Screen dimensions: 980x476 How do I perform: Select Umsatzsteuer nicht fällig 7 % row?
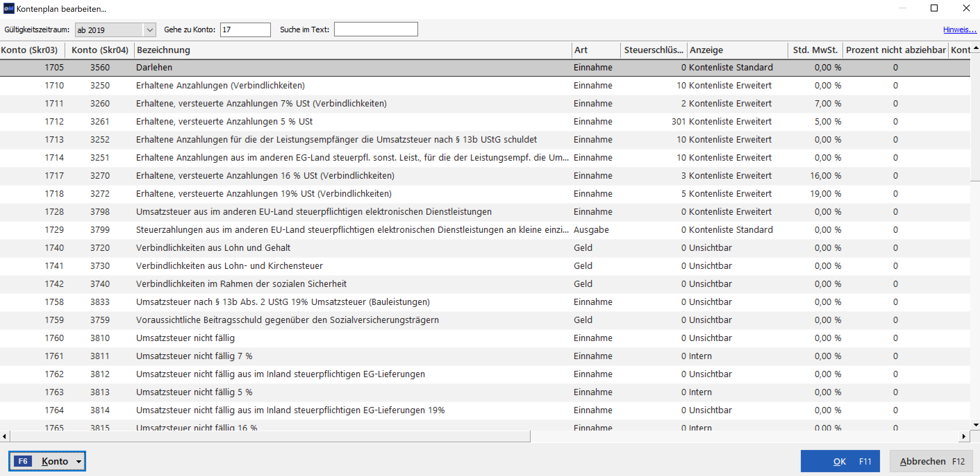point(485,356)
